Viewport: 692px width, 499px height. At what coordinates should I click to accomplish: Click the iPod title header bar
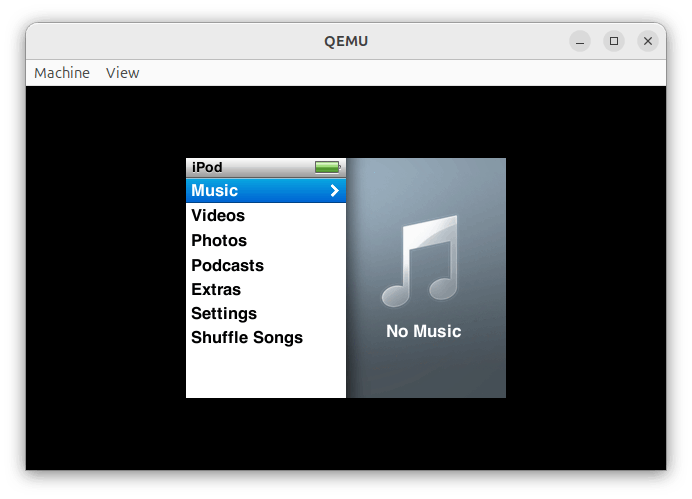[x=266, y=168]
